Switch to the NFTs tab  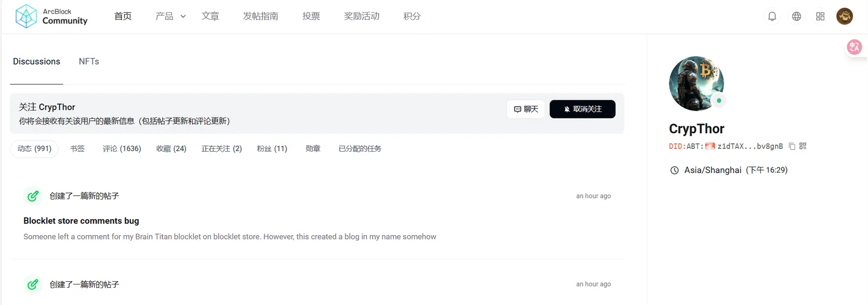pos(89,62)
